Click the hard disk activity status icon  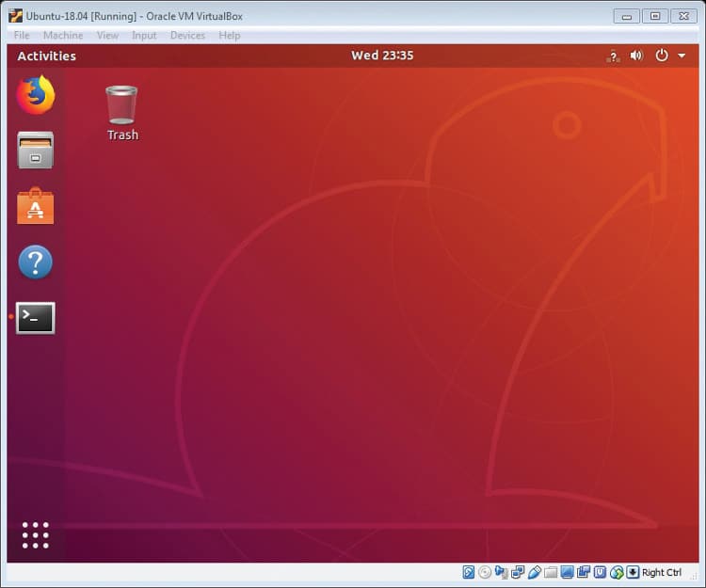pos(469,572)
